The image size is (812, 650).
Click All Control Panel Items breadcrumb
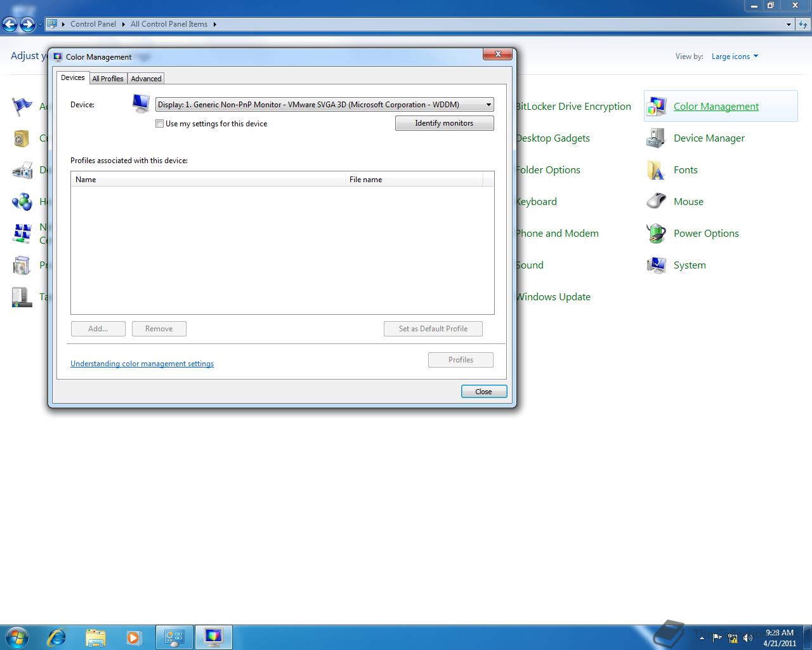pyautogui.click(x=169, y=24)
